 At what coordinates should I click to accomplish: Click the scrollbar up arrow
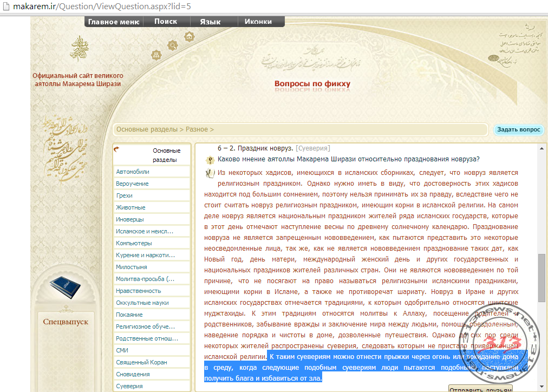[x=542, y=148]
